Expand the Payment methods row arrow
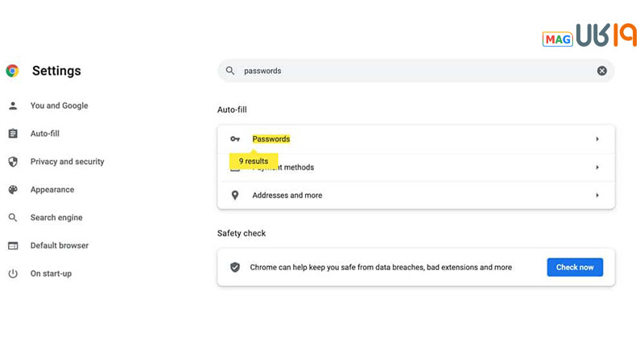This screenshot has height=357, width=644. (x=597, y=167)
